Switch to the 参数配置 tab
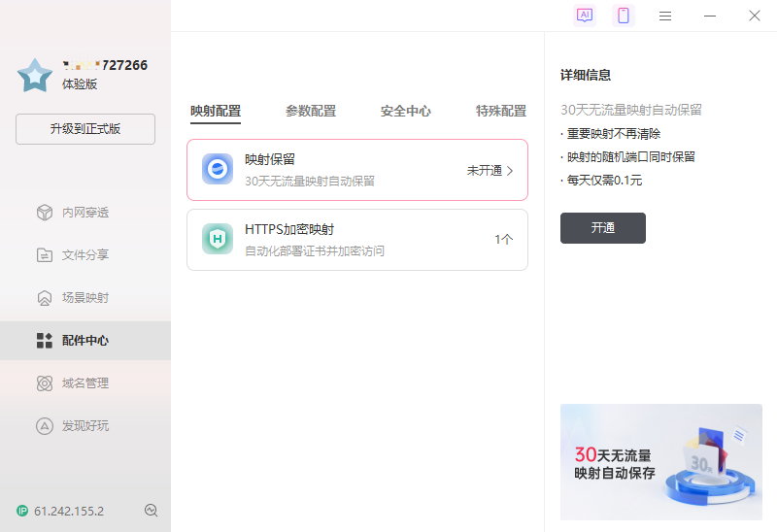The height and width of the screenshot is (532, 777). [311, 111]
